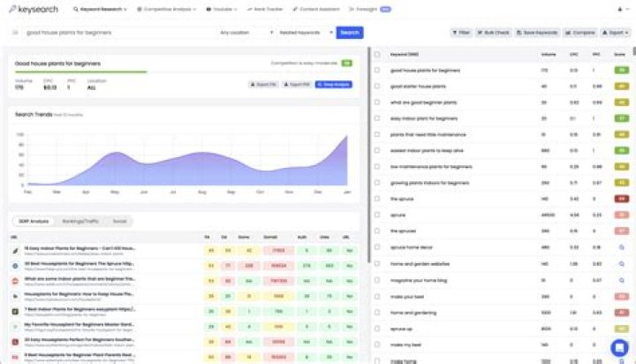Select the checkbox for the spruce keyword
636x364 pixels.
pos(377,215)
